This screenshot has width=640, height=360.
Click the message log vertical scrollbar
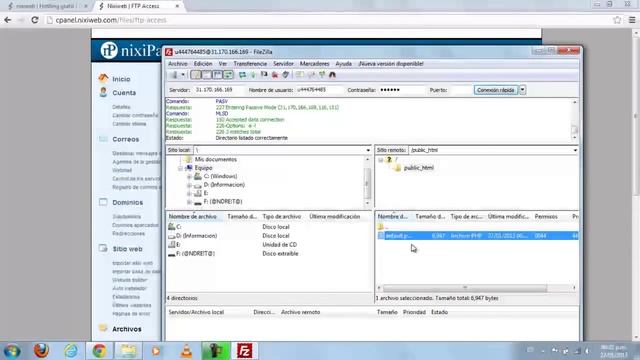click(575, 120)
